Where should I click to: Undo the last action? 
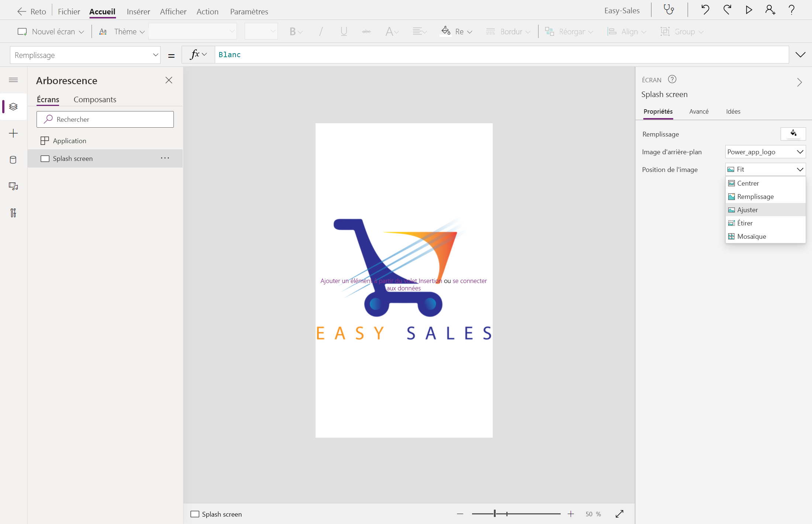705,10
